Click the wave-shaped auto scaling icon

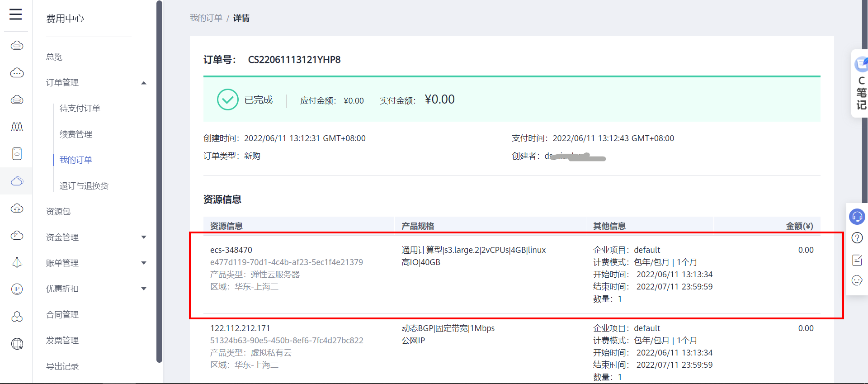[x=17, y=127]
